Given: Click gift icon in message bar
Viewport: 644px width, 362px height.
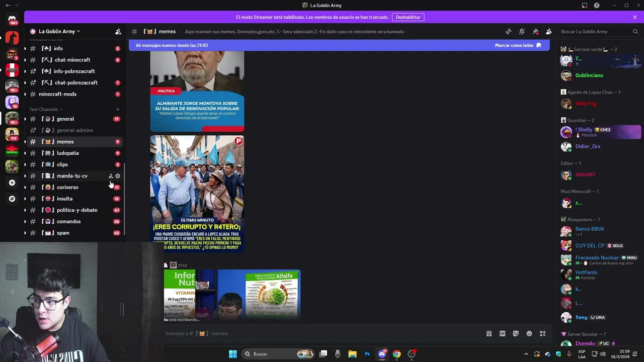Looking at the screenshot, I should [x=489, y=333].
